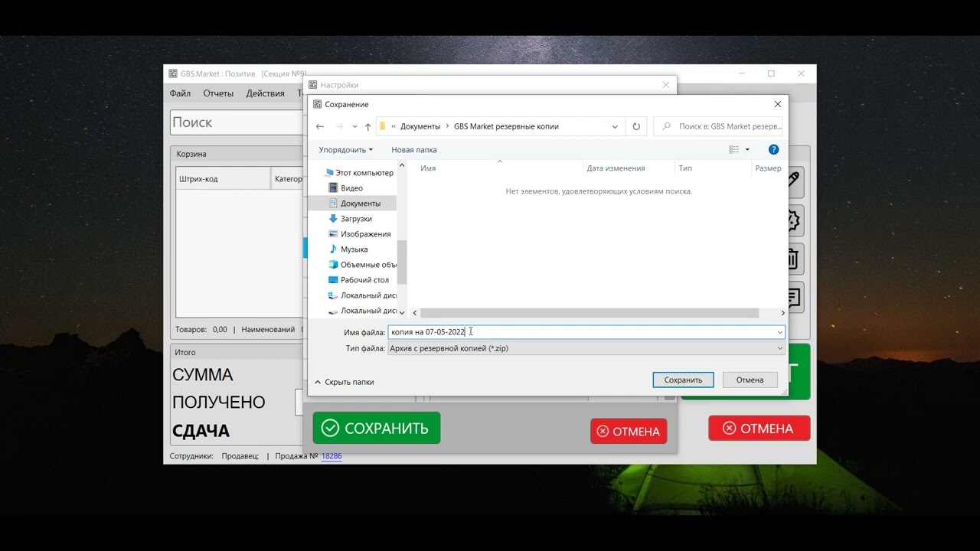Open the view options dropdown arrow
Image resolution: width=980 pixels, height=551 pixels.
pyautogui.click(x=747, y=149)
